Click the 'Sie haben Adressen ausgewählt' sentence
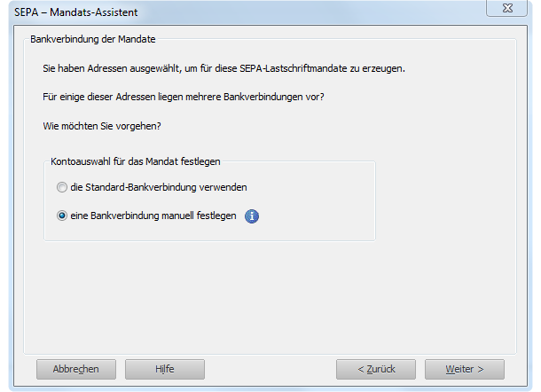The height and width of the screenshot is (392, 541). click(x=223, y=68)
